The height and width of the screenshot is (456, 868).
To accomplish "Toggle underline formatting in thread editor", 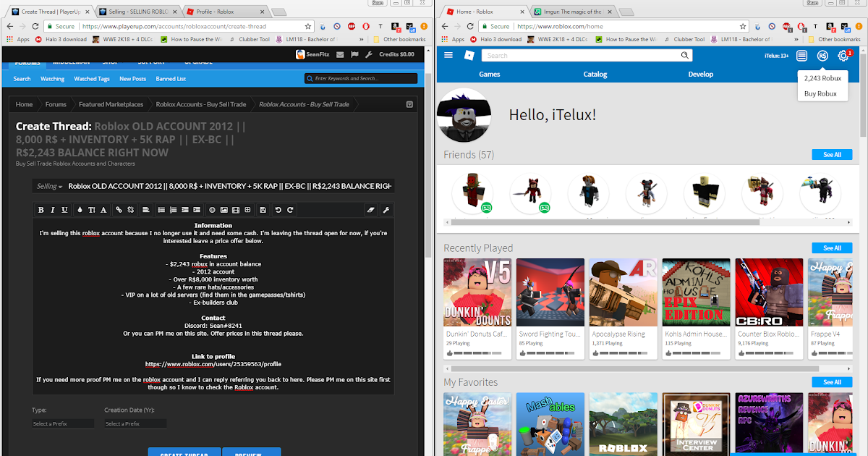I will click(x=64, y=210).
